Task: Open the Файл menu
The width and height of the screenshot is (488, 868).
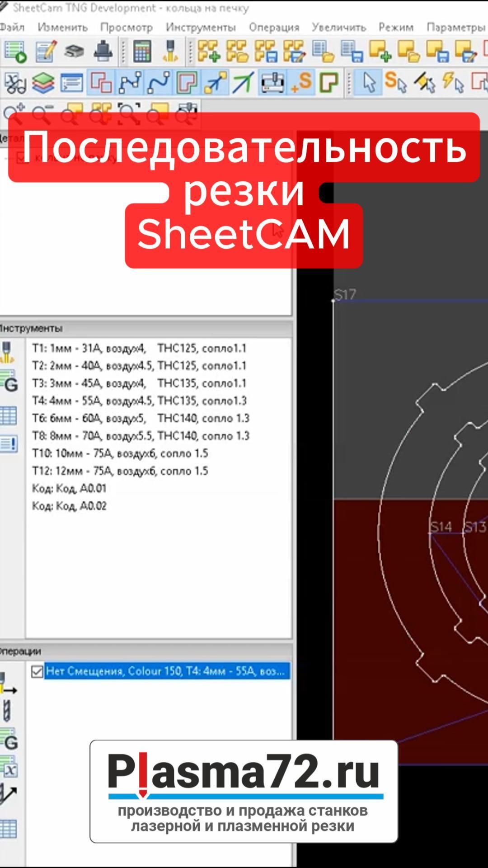Action: (12, 27)
